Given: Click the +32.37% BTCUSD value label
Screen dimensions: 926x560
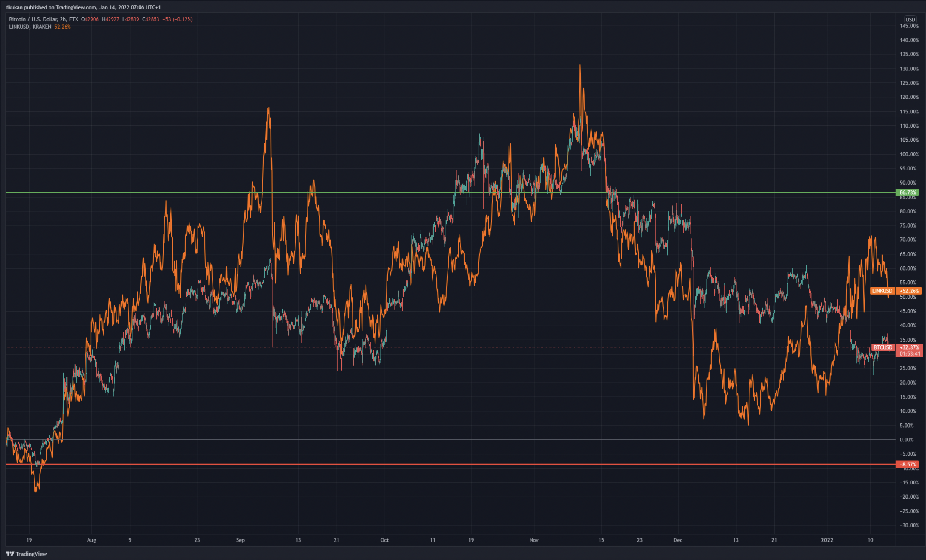Looking at the screenshot, I should pos(909,347).
